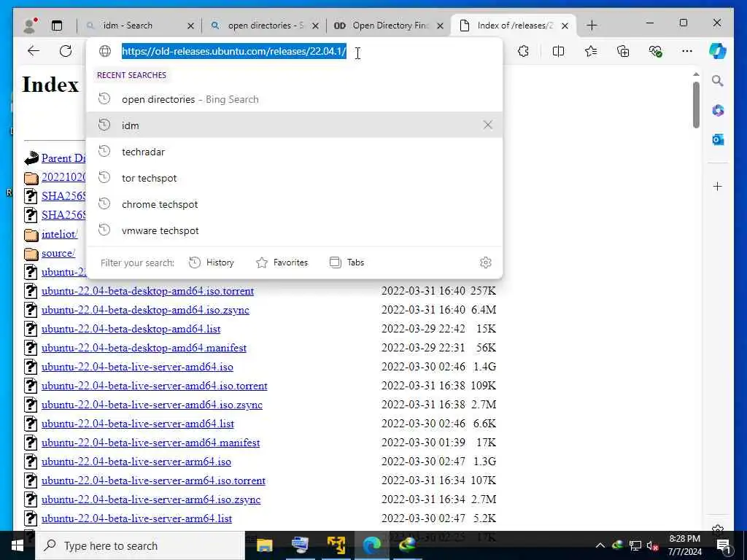Open ubuntu-22.04-beta-live-server-arm64.iso.torrent link
This screenshot has height=560, width=747.
[x=153, y=481]
